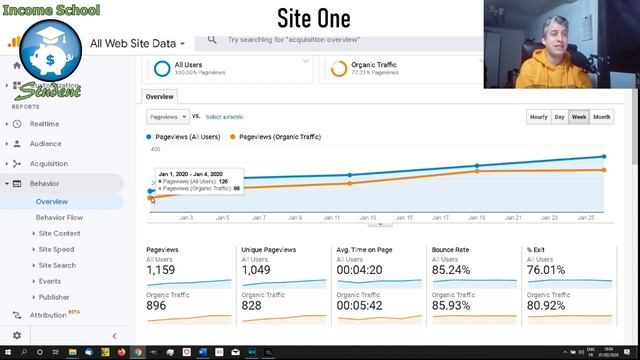Click the Audience person icon
The width and height of the screenshot is (640, 360).
tap(17, 144)
